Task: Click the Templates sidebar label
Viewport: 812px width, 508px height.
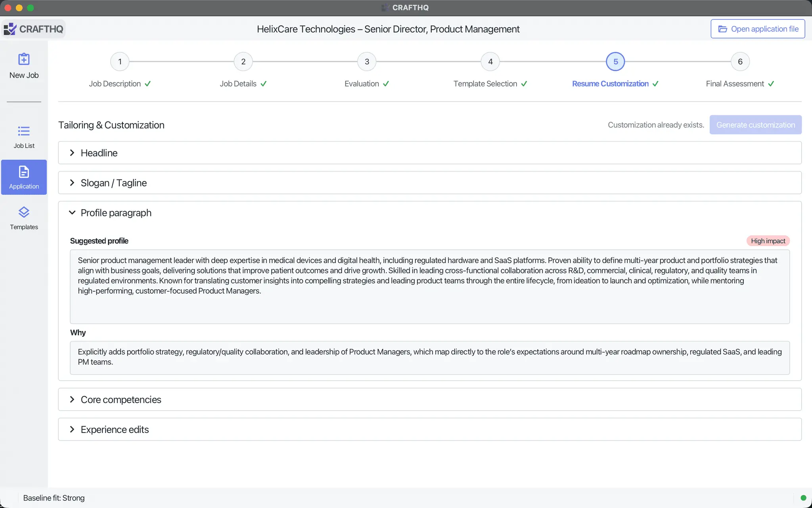Action: click(x=24, y=227)
